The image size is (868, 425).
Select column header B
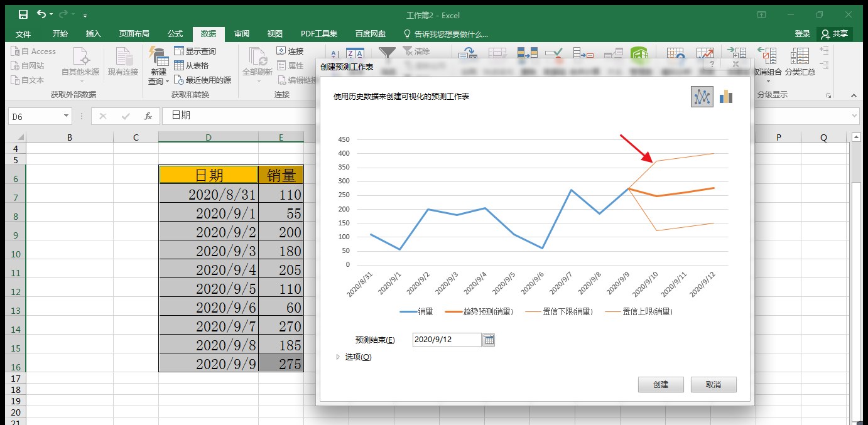pyautogui.click(x=69, y=137)
